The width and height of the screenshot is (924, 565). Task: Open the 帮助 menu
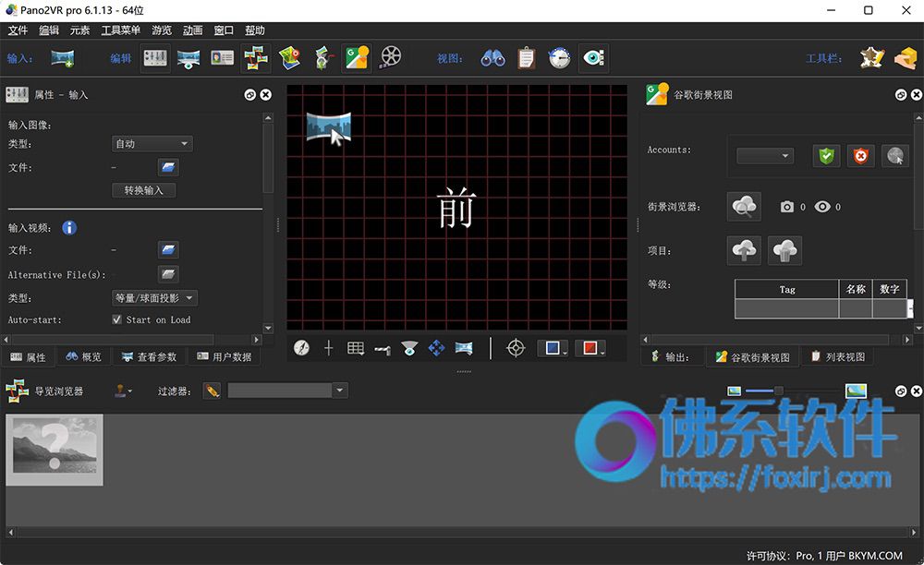click(x=255, y=30)
